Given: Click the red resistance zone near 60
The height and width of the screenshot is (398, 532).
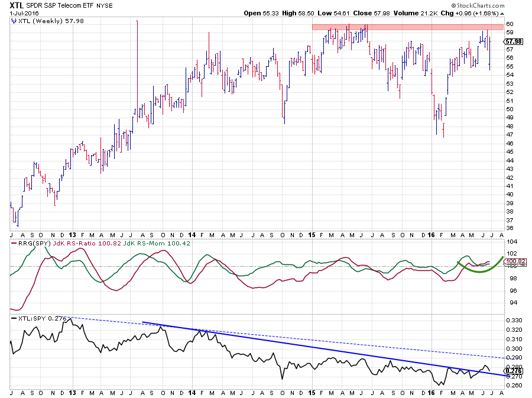Looking at the screenshot, I should click(x=408, y=27).
